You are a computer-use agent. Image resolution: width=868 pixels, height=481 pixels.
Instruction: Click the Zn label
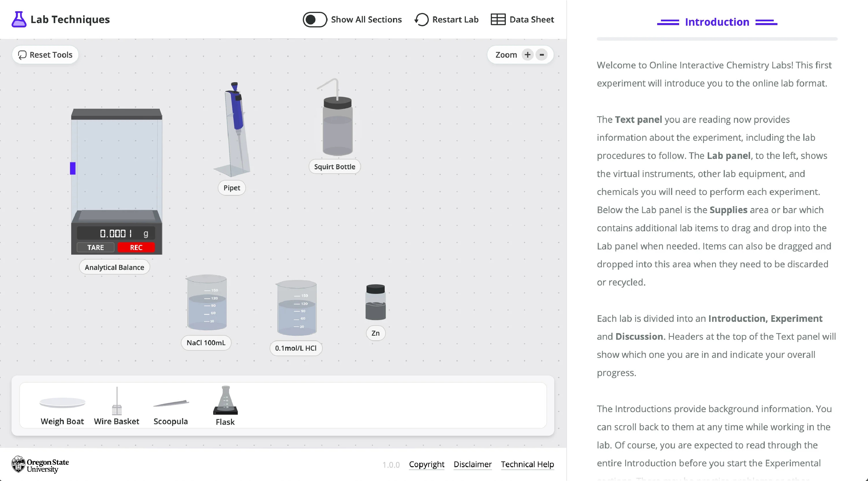(375, 333)
